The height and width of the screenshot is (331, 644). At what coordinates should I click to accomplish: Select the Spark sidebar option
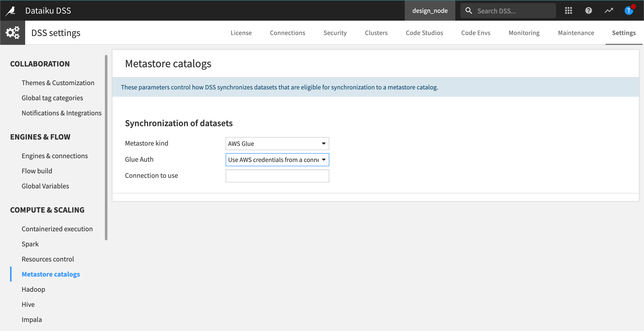click(30, 244)
